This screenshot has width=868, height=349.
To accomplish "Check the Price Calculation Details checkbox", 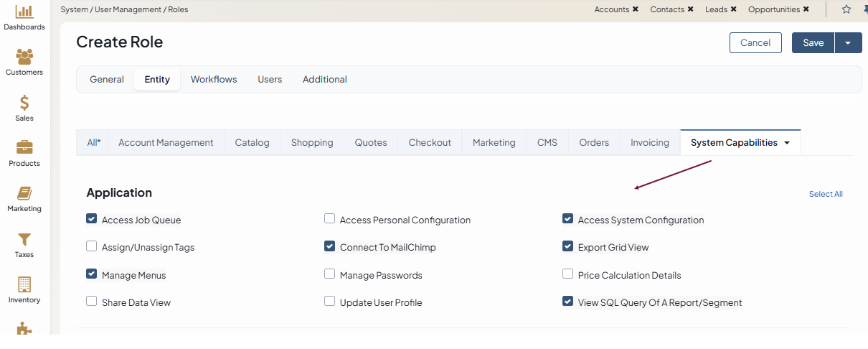I will pos(568,274).
